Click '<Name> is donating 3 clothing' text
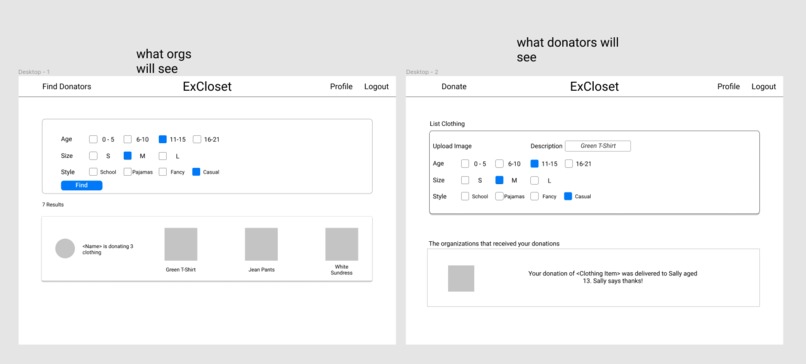This screenshot has width=806, height=364. coord(108,249)
